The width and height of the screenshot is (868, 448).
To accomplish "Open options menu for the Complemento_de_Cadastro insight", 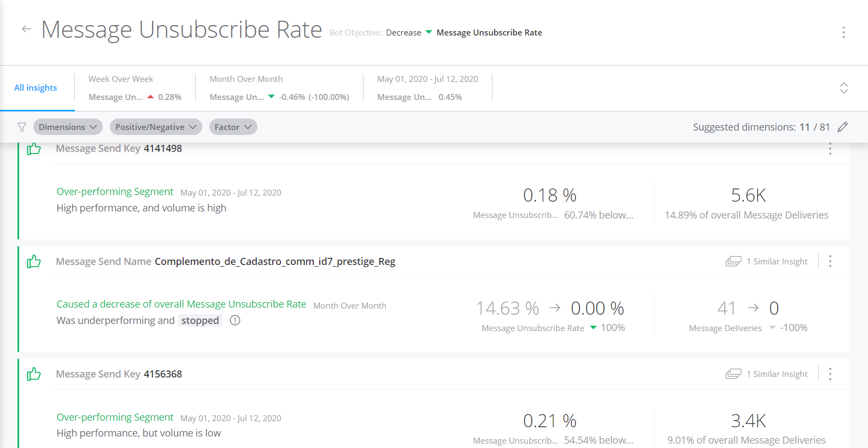I will [830, 261].
